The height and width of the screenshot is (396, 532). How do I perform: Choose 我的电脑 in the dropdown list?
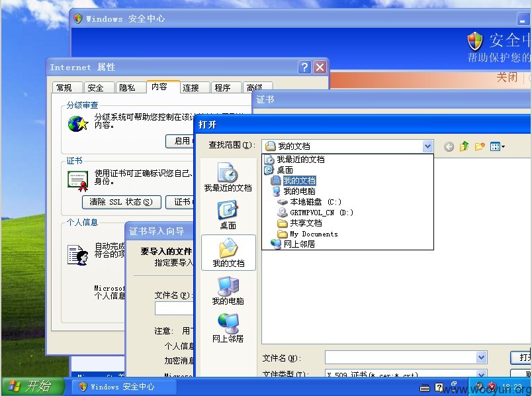294,191
